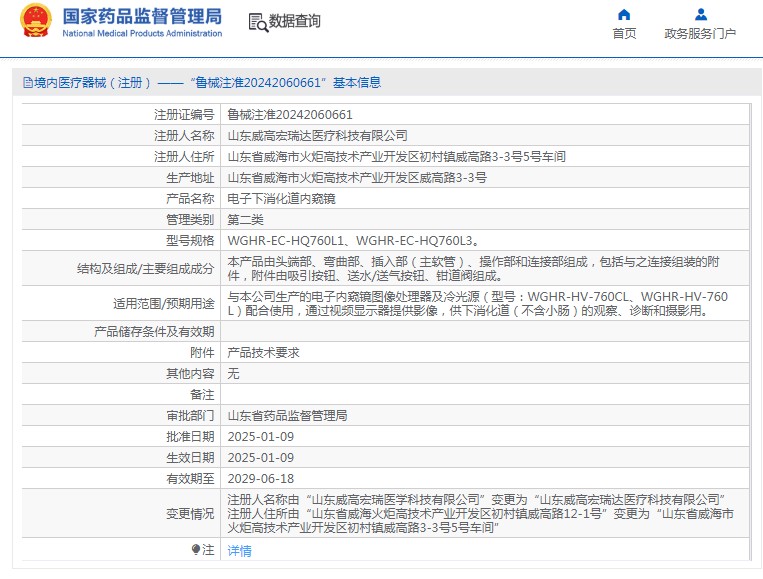The height and width of the screenshot is (579, 763).
Task: Select value 鲁械注准20242060661 in the 注册证编号 row
Action: [290, 115]
